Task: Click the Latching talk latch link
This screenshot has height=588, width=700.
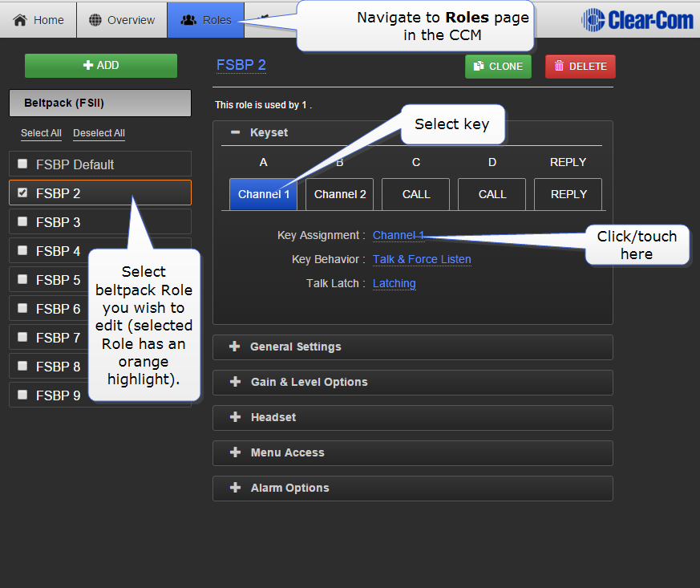Action: coord(394,283)
